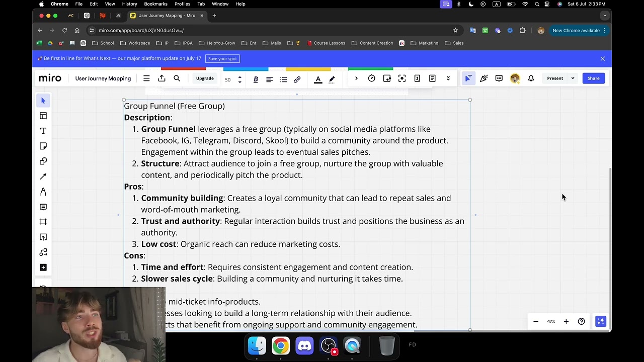
Task: Open the help question mark icon
Action: pyautogui.click(x=582, y=321)
